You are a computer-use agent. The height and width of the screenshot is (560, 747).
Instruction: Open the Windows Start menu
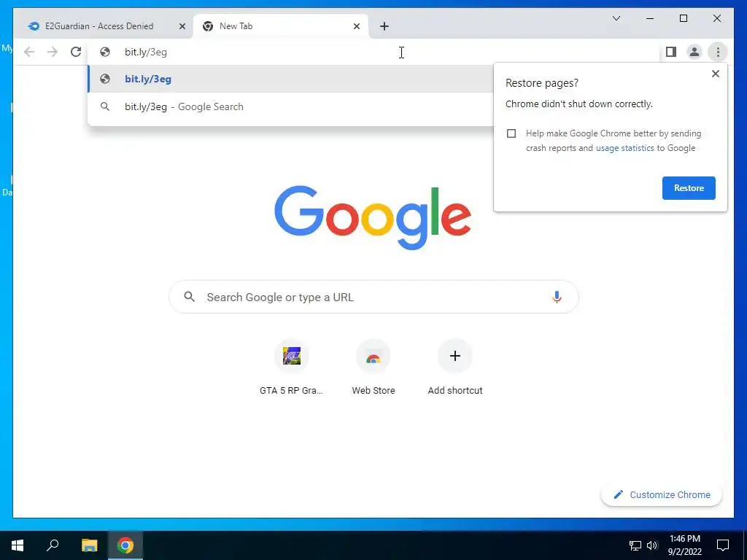tap(18, 545)
